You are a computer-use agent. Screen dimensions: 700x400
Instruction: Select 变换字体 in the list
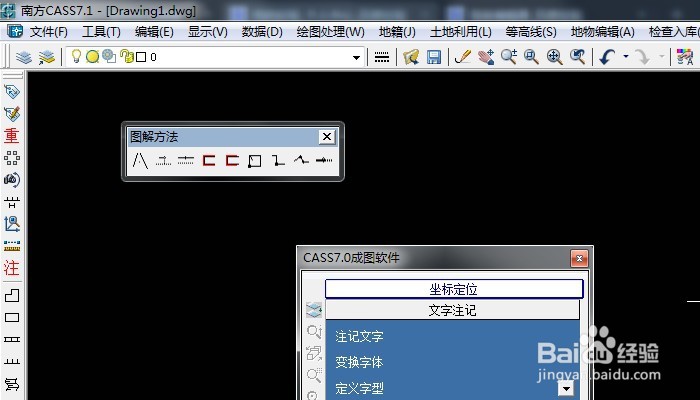(359, 362)
